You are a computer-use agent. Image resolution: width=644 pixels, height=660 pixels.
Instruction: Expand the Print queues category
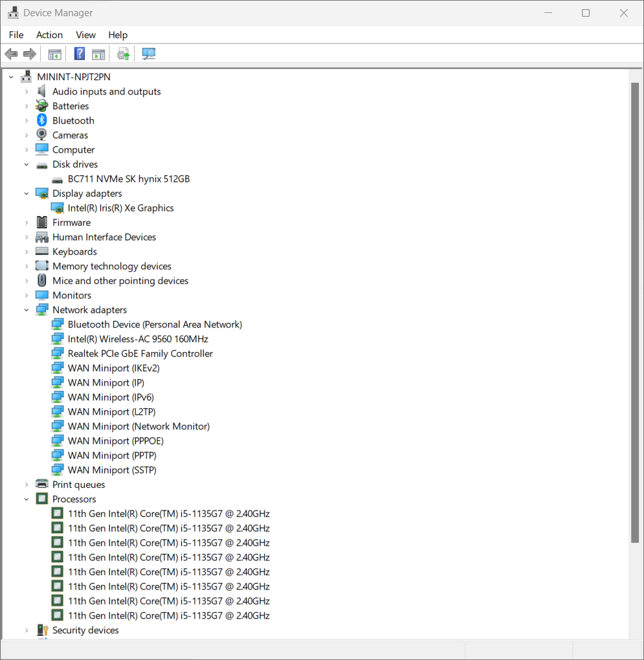coord(27,485)
